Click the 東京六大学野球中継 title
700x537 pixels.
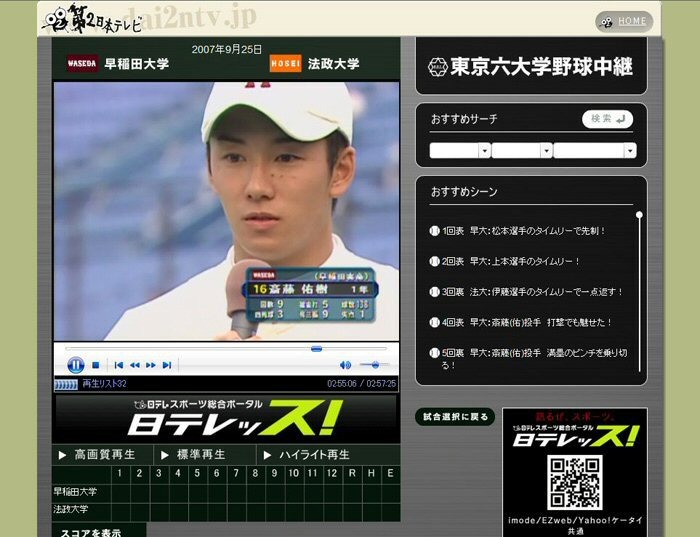click(542, 67)
